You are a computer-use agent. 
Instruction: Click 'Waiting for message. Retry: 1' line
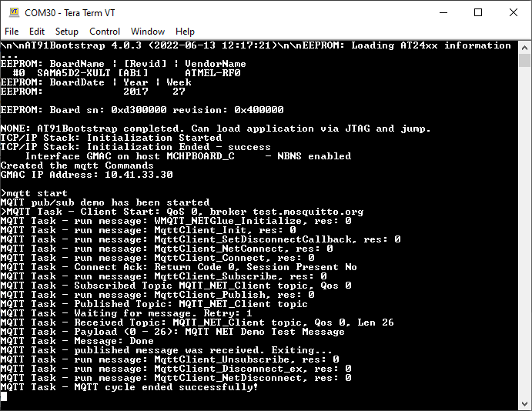tap(126, 313)
